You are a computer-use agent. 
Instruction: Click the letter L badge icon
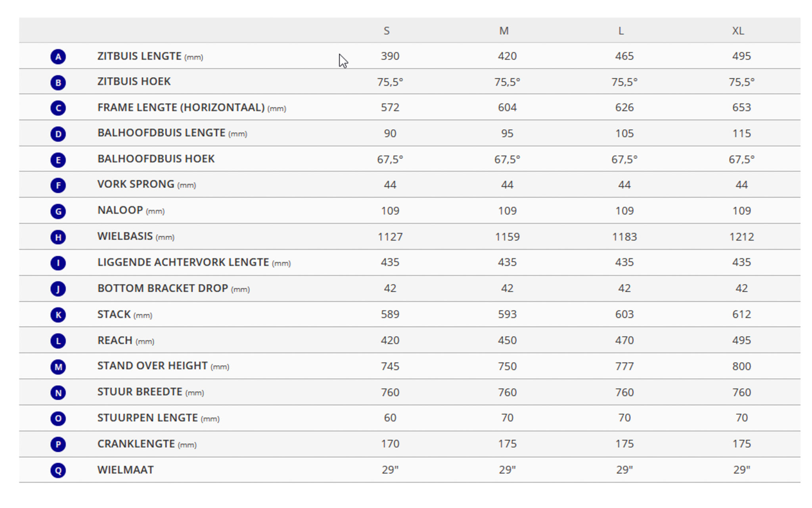[58, 341]
